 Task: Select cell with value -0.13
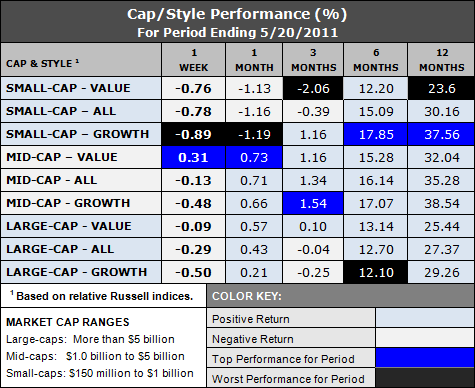point(194,180)
